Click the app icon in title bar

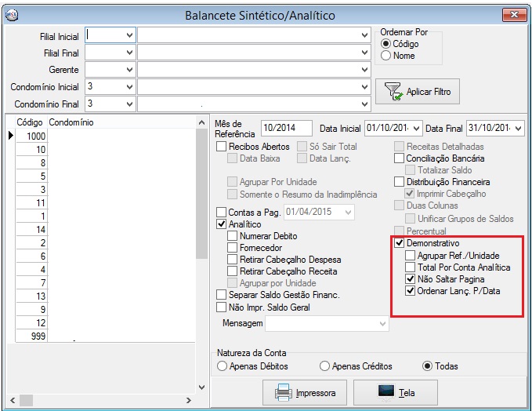[x=13, y=14]
